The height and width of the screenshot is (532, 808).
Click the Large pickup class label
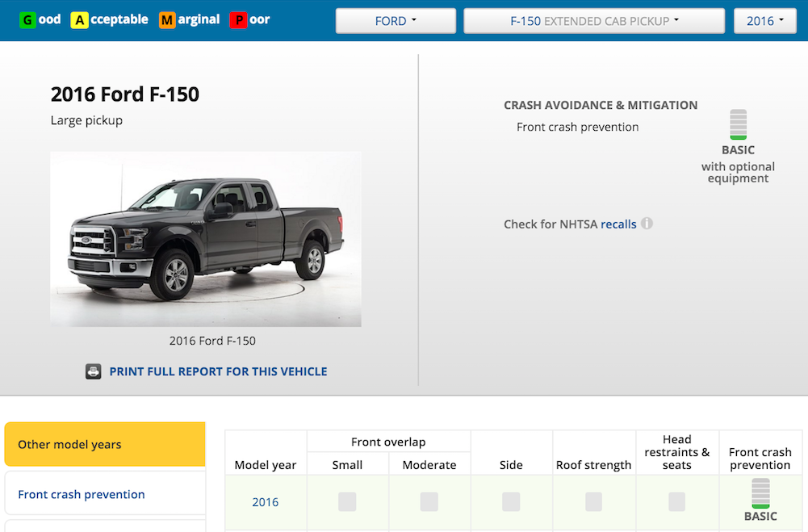coord(86,120)
